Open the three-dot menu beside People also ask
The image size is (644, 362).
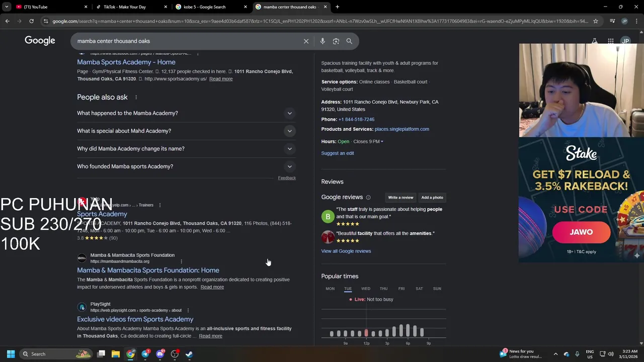click(x=136, y=97)
